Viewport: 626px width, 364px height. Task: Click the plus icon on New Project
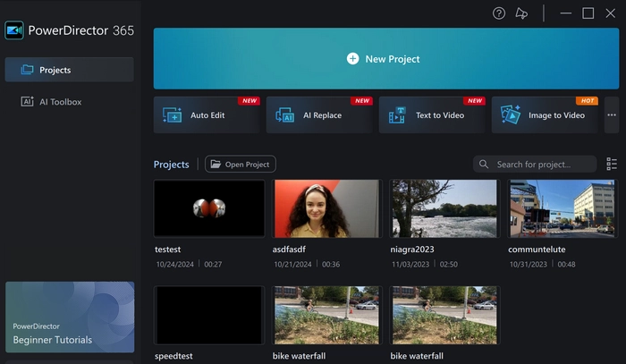coord(352,59)
